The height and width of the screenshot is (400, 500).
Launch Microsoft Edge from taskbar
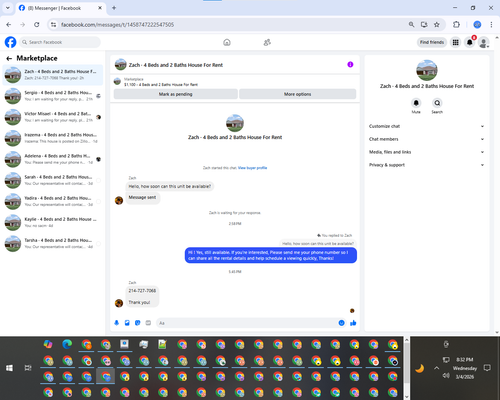(67, 344)
